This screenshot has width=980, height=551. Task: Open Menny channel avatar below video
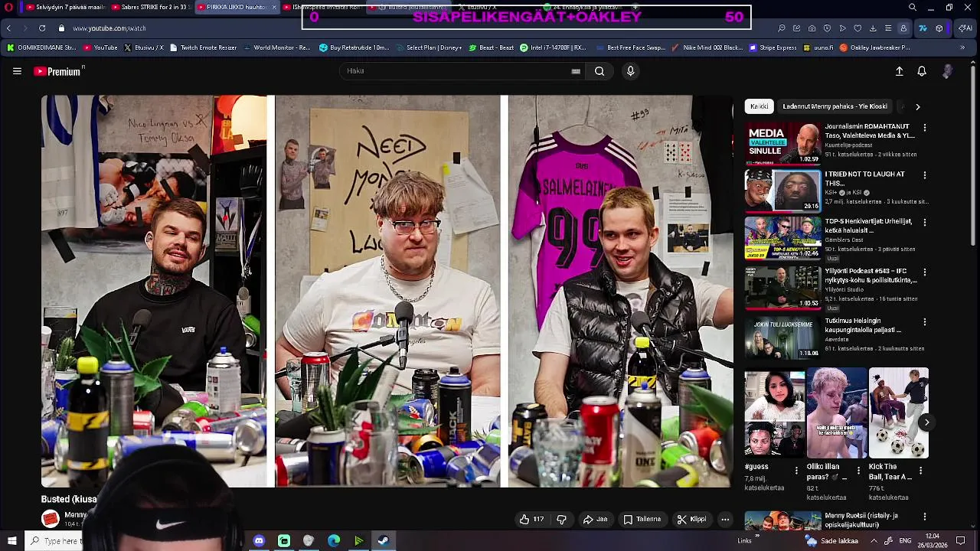[51, 519]
